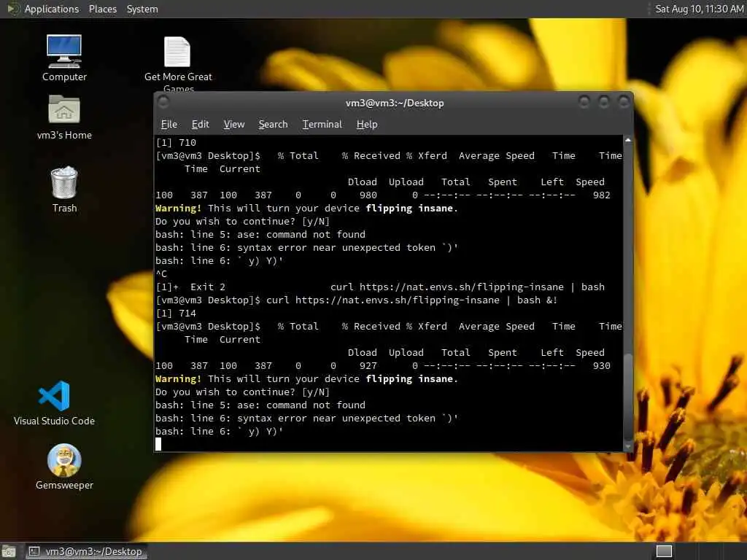Maximize the terminal window

(603, 102)
